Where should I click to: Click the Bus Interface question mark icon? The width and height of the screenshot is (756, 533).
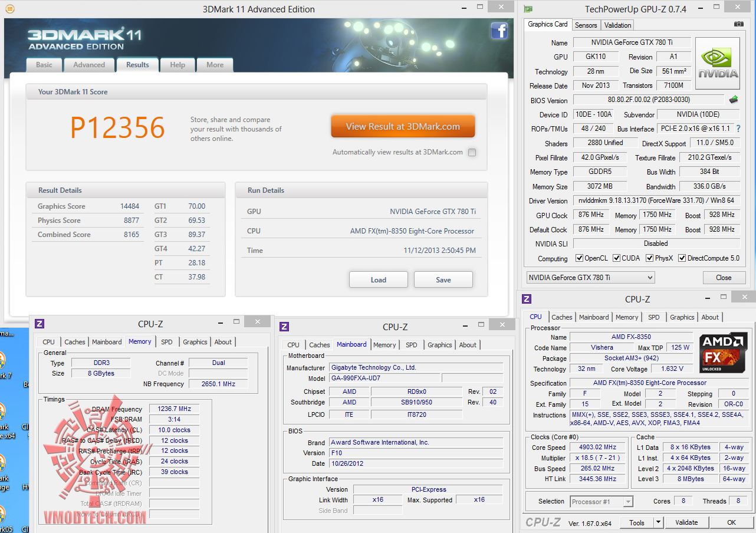738,129
